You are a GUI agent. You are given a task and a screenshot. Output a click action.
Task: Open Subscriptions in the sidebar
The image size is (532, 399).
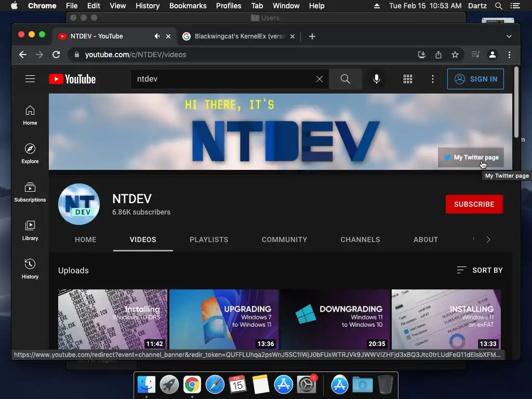30,192
